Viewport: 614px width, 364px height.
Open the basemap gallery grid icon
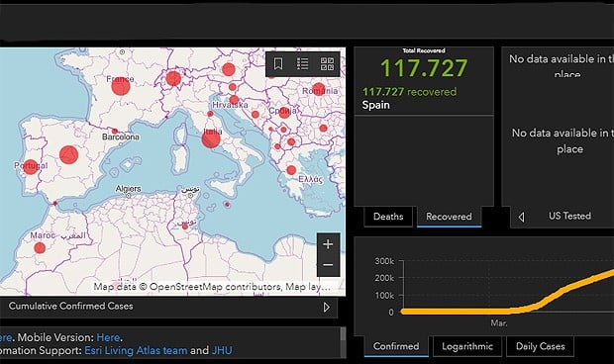(327, 63)
